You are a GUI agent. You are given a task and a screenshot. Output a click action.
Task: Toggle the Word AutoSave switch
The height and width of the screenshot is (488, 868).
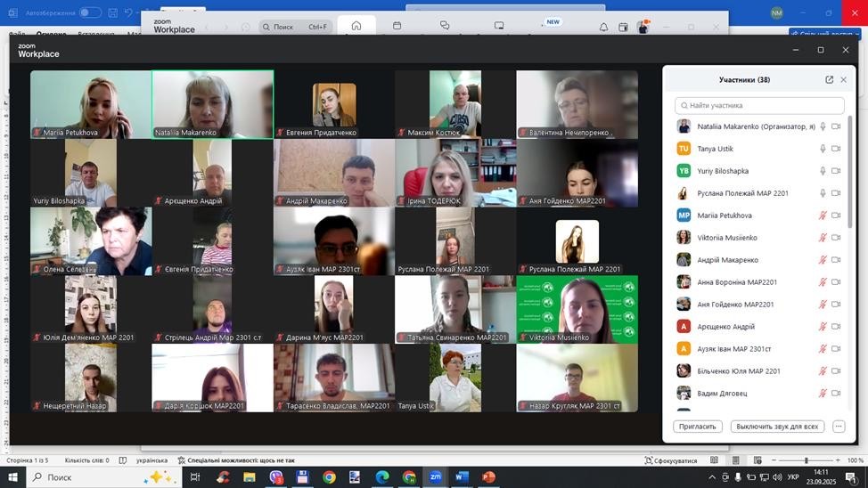[90, 12]
